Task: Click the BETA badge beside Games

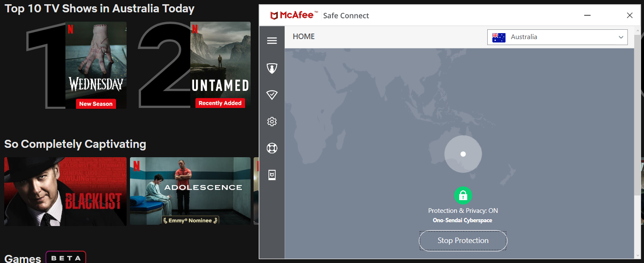Action: coord(66,258)
